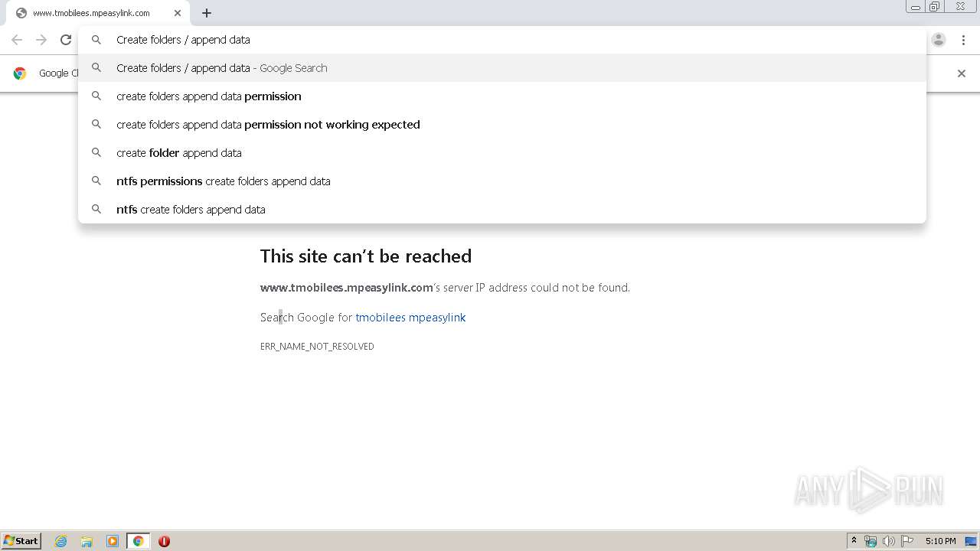Select 'create folder append data' suggestion

502,153
